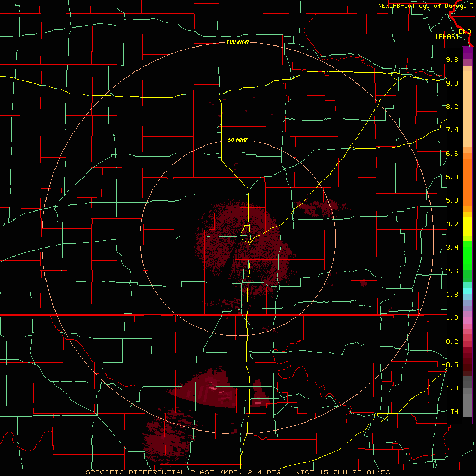
Task: Click the gray bottom segment of color bar
Action: click(467, 403)
